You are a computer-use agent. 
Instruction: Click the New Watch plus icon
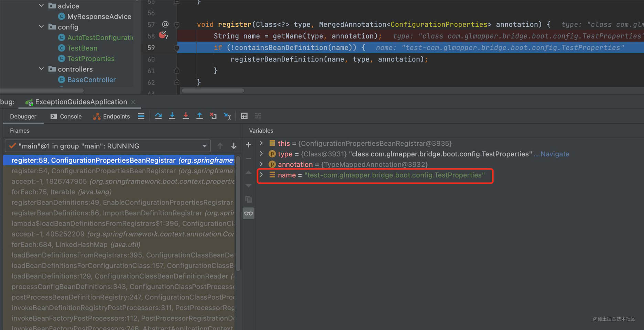249,145
